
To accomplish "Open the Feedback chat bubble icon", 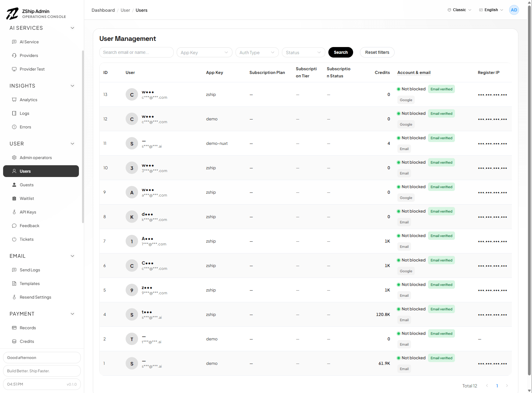I will click(14, 226).
